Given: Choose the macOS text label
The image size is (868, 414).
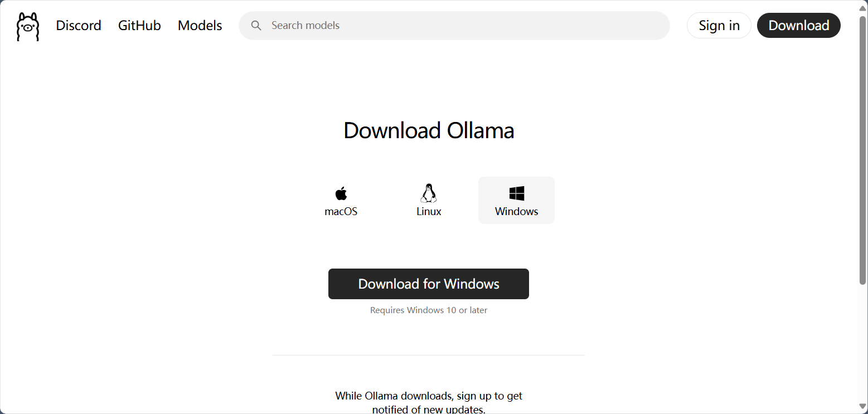Looking at the screenshot, I should [x=341, y=212].
